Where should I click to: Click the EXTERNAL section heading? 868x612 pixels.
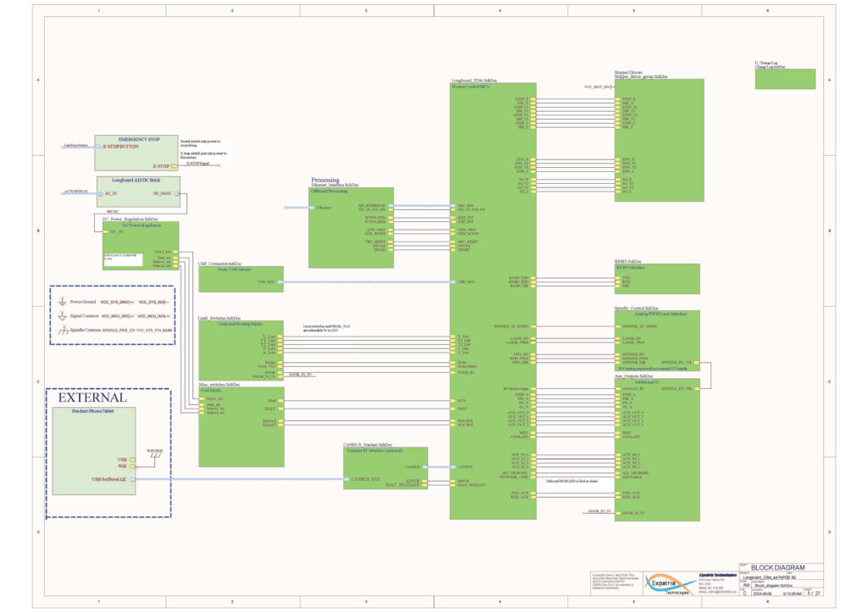(x=92, y=398)
